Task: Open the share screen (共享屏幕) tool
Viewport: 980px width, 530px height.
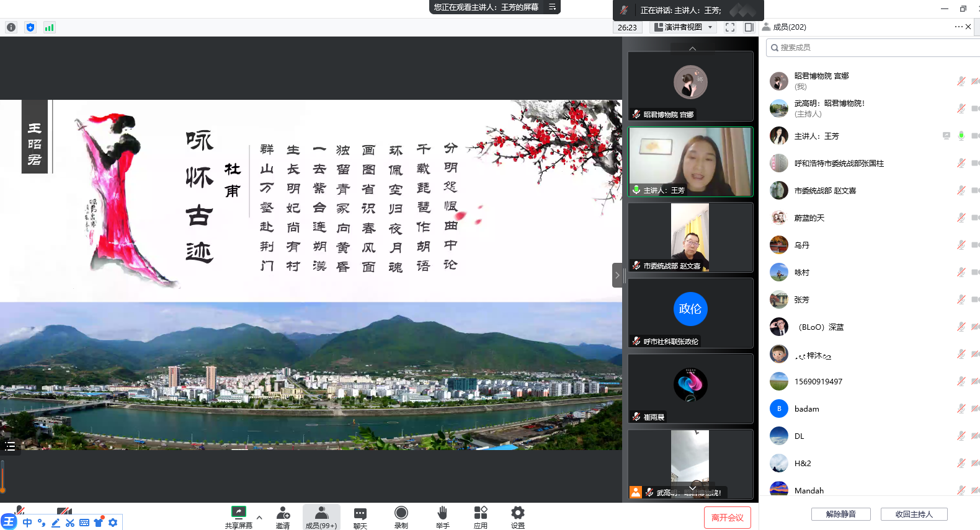Action: pos(239,517)
